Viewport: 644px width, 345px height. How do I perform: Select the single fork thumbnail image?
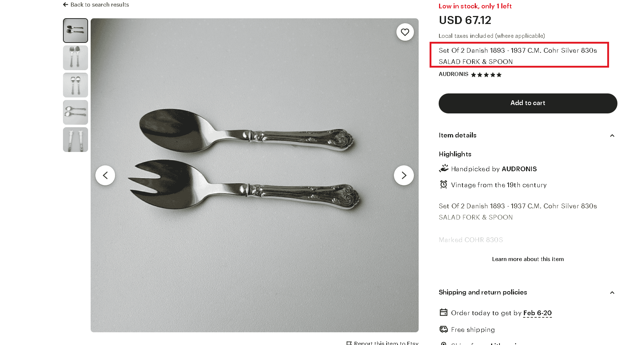click(75, 58)
